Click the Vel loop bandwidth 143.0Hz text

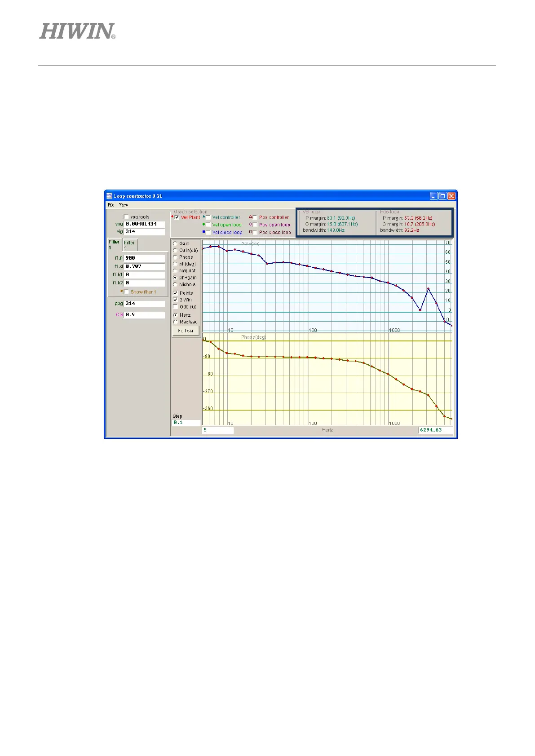323,230
